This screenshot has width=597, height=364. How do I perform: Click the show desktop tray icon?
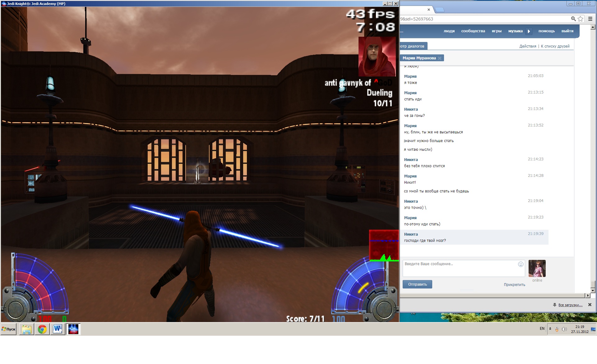pos(593,329)
